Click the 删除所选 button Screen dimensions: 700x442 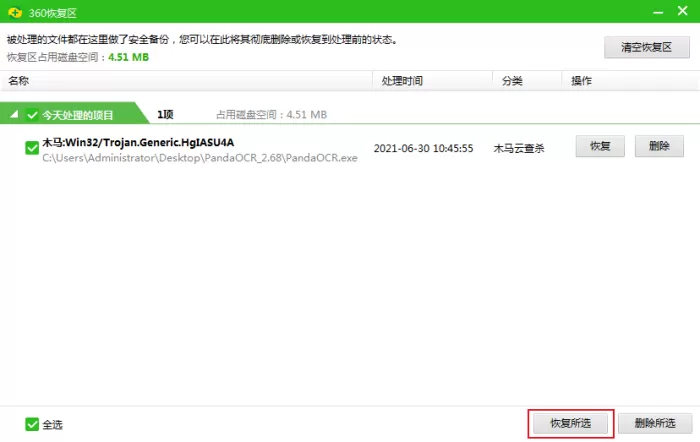(x=655, y=423)
